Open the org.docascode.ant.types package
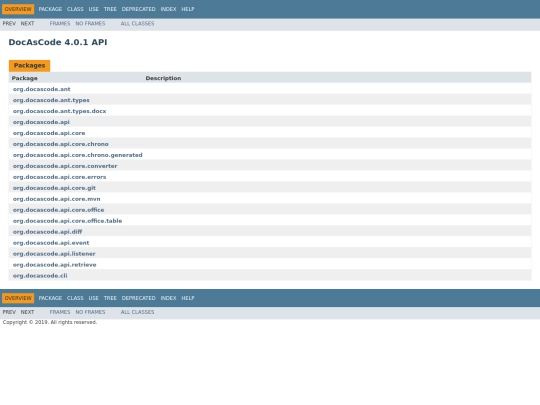Viewport: 540px width, 405px height. coord(51,100)
